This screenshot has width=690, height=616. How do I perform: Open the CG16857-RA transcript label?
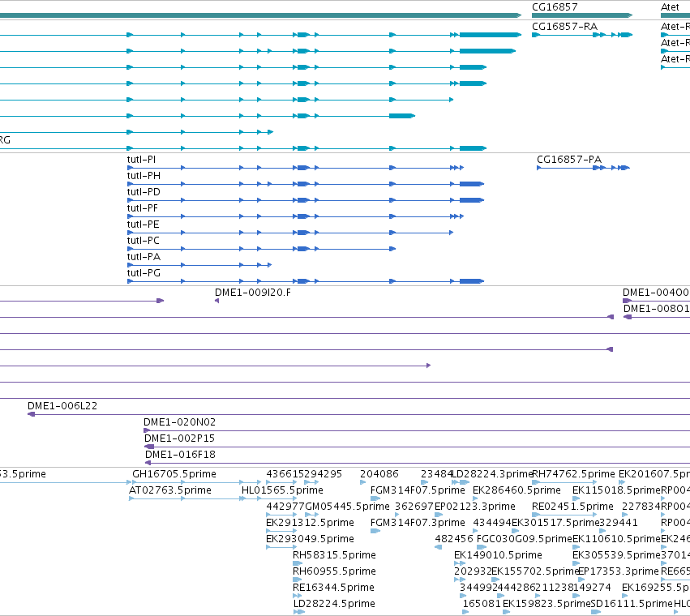tap(564, 27)
